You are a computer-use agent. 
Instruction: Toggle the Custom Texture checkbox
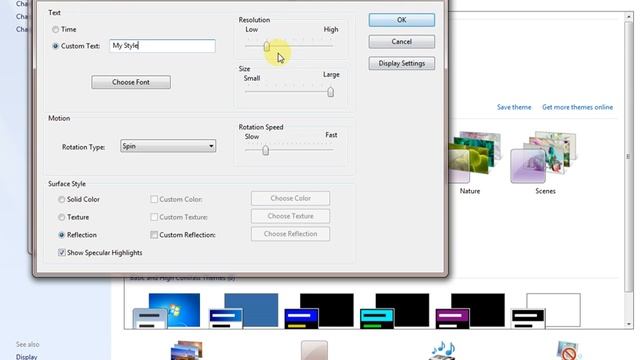(x=154, y=217)
